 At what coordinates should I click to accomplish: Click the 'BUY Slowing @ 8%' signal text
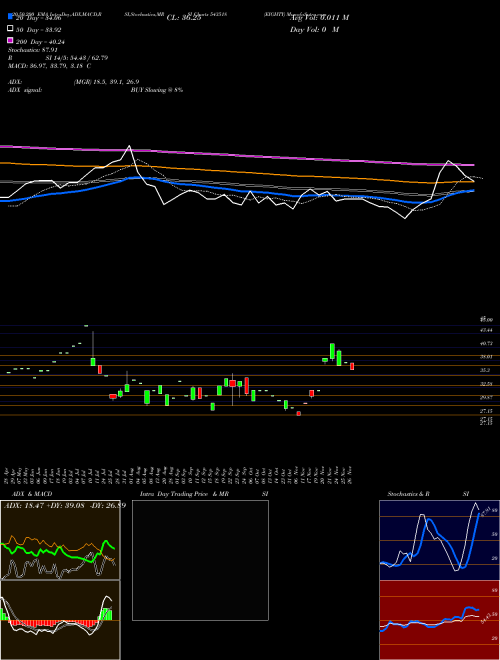(157, 90)
